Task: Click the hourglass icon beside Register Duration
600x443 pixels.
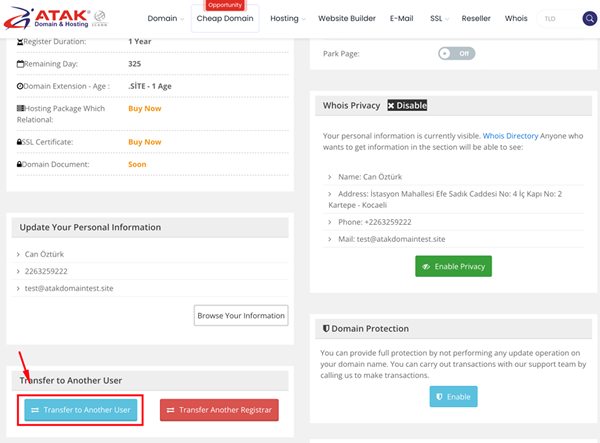Action: pos(20,42)
